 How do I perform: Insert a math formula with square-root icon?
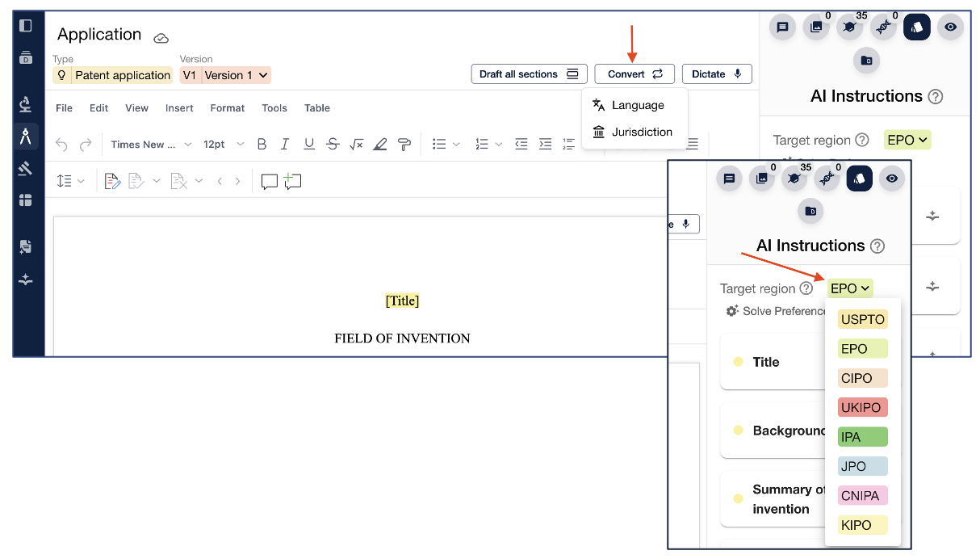tap(356, 144)
